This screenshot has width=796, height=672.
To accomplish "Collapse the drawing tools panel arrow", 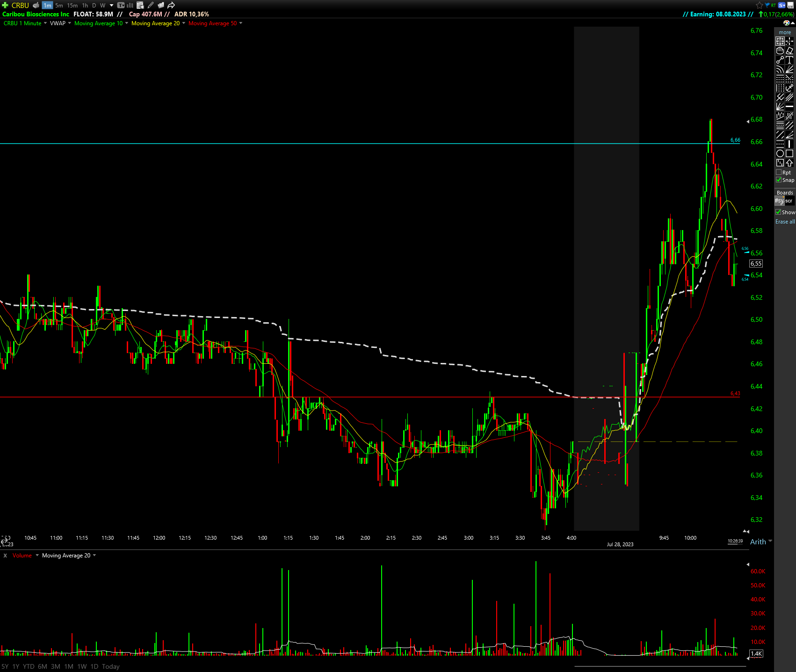I will (793, 23).
